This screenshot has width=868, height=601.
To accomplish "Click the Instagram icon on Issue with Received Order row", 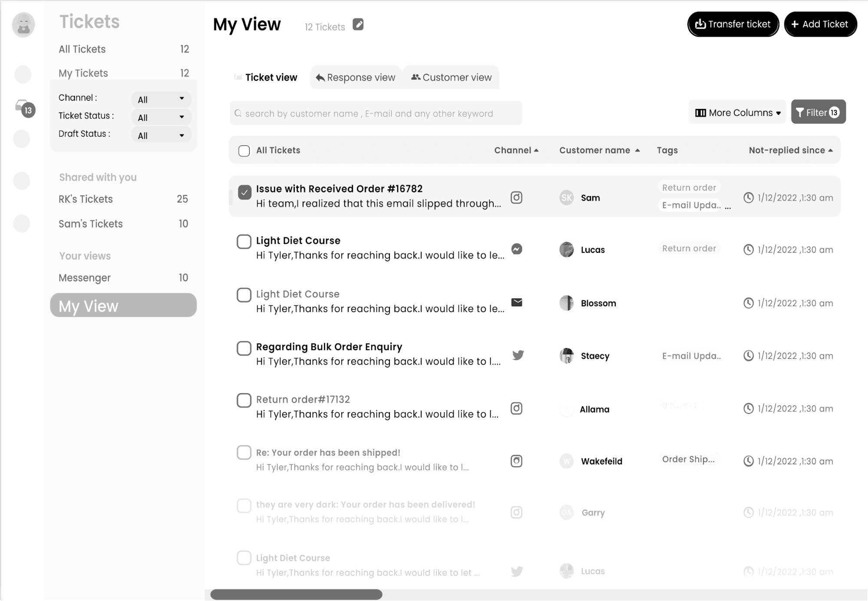I will pos(516,197).
